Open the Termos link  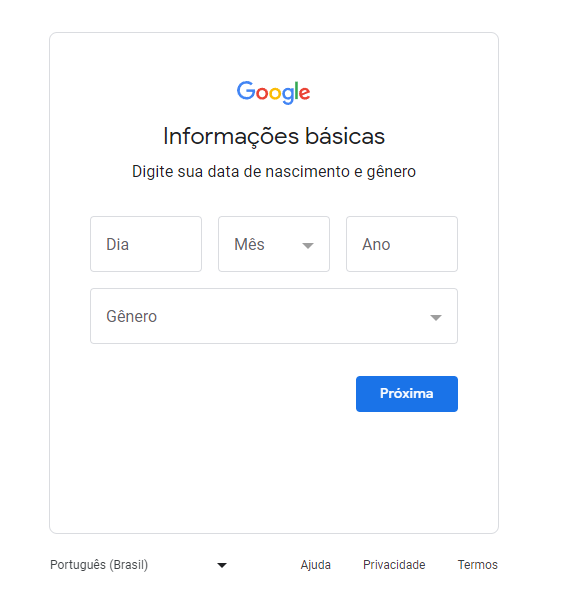(x=477, y=564)
